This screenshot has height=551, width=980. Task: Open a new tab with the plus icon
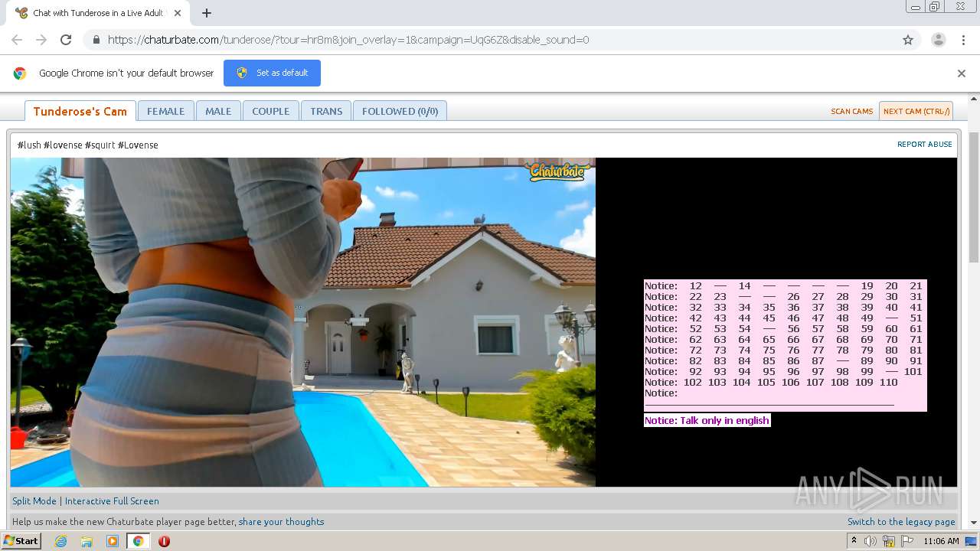[206, 13]
